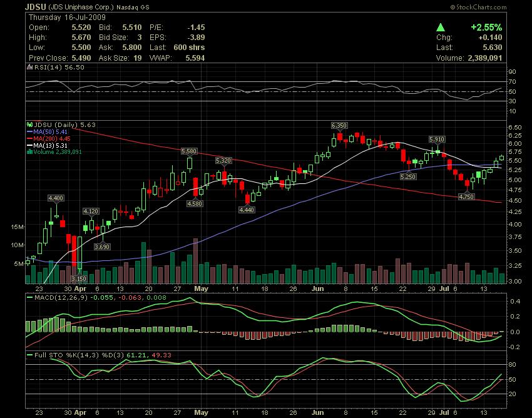Click the Ask value 5.800
This screenshot has height=418, width=532.
(x=132, y=48)
